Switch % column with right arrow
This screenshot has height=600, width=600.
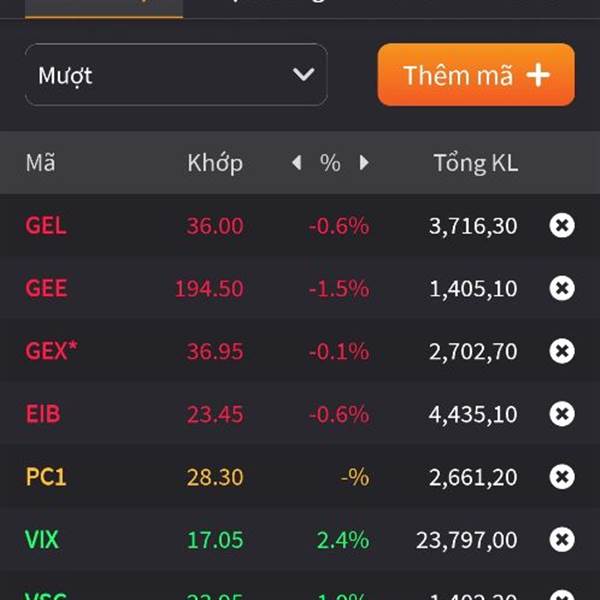tap(364, 163)
